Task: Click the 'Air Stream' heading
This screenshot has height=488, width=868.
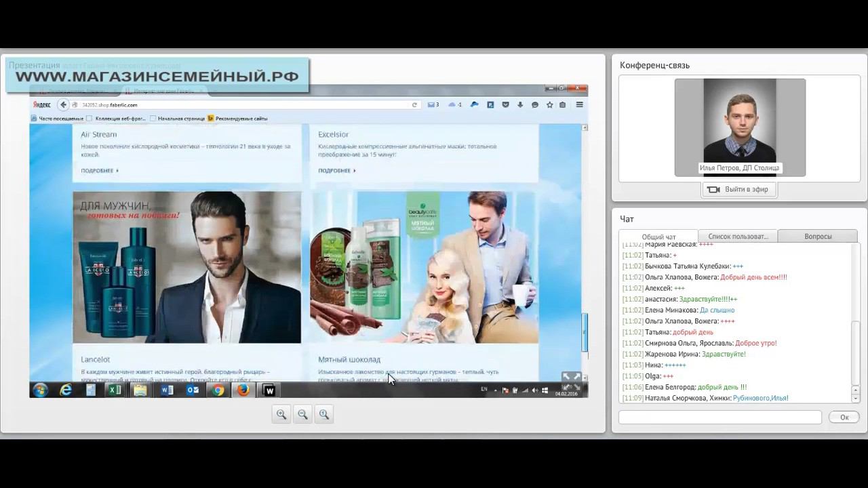Action: pos(99,134)
